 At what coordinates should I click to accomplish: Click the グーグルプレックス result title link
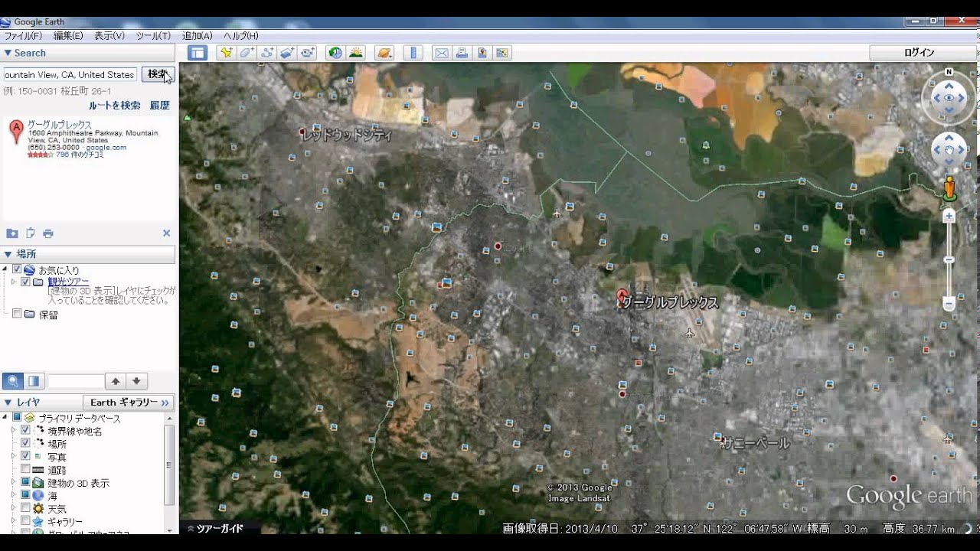(x=60, y=125)
